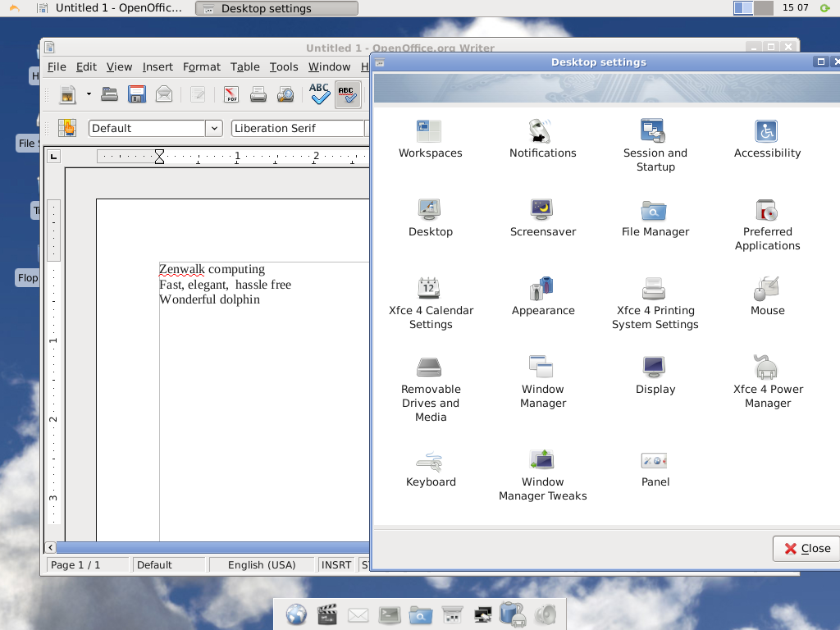Open Xfce 4 Power Manager

767,382
